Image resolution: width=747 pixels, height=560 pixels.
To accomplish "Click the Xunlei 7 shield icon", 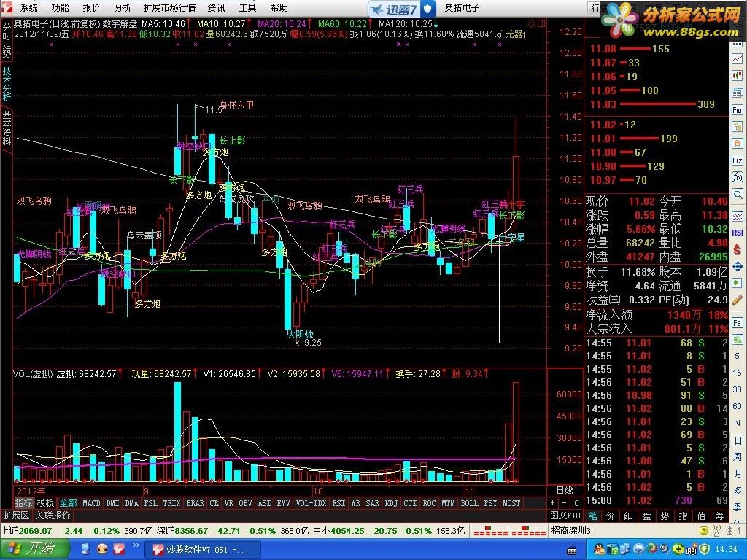I will tap(427, 8).
